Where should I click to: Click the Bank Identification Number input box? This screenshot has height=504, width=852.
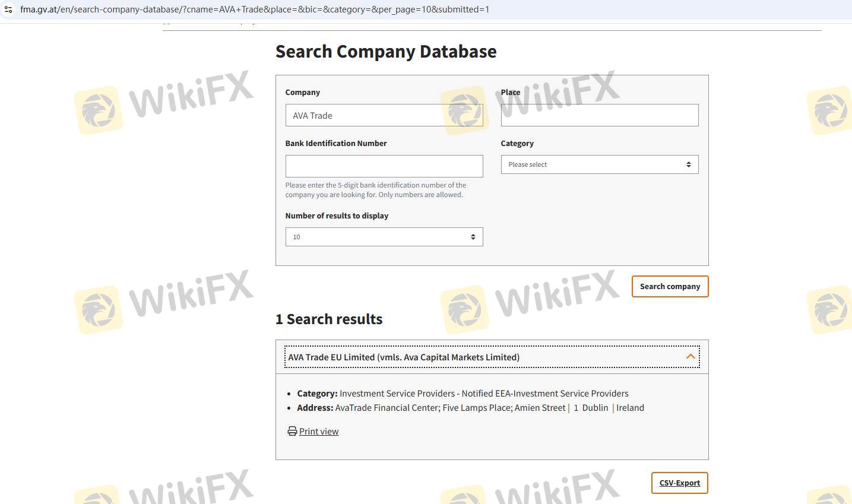pyautogui.click(x=384, y=166)
